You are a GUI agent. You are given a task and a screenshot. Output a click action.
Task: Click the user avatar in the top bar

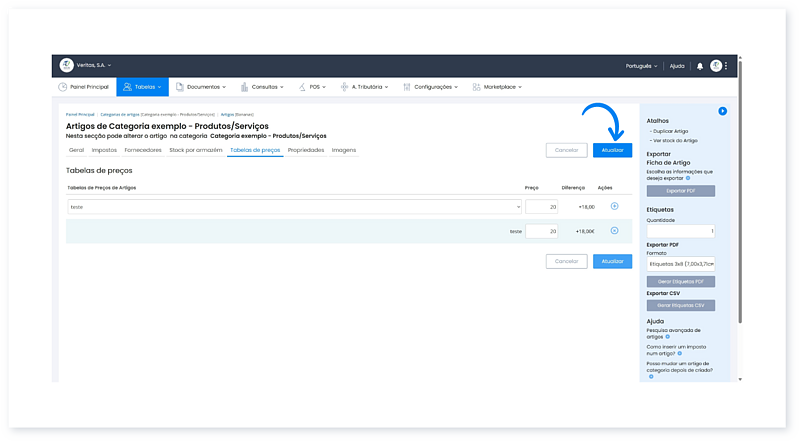[x=716, y=66]
